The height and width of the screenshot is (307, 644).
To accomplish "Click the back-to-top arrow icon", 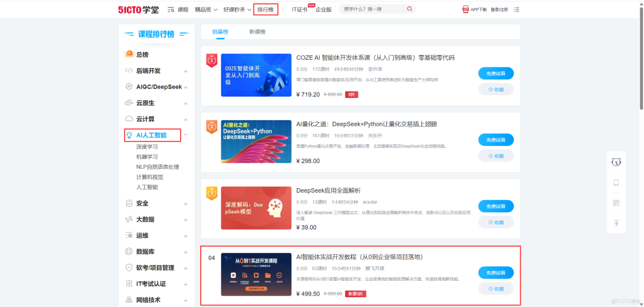I will click(x=616, y=223).
